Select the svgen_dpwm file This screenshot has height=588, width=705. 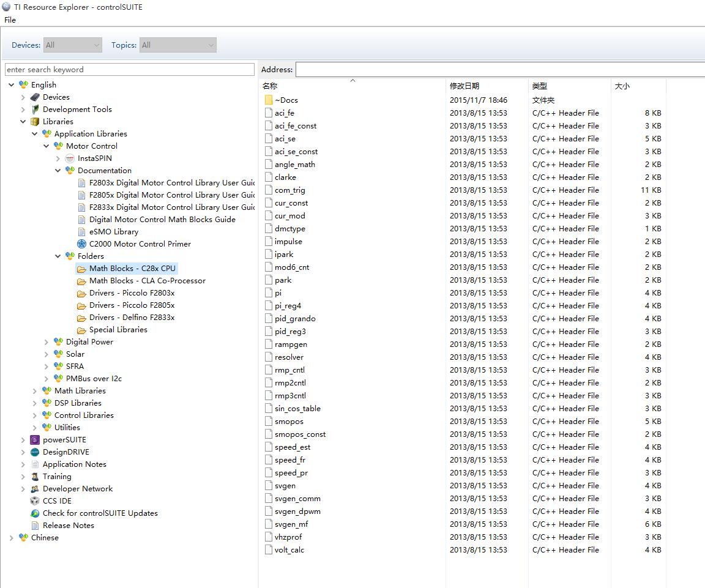coord(297,511)
